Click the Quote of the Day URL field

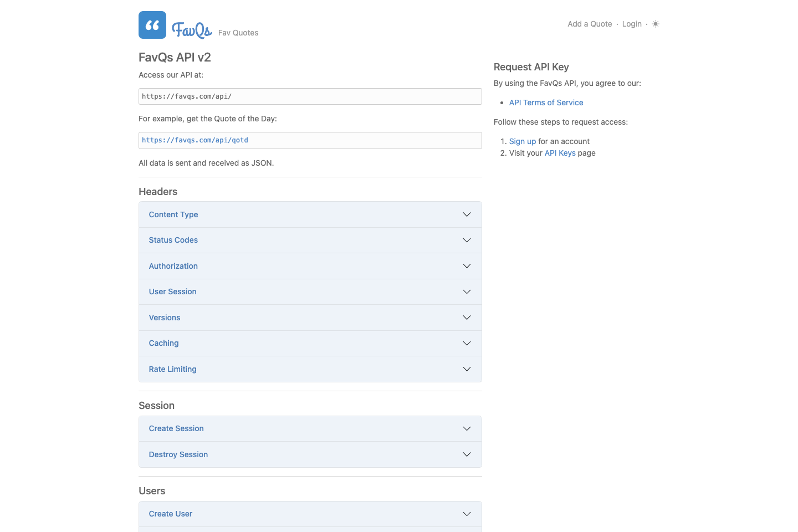pyautogui.click(x=310, y=140)
